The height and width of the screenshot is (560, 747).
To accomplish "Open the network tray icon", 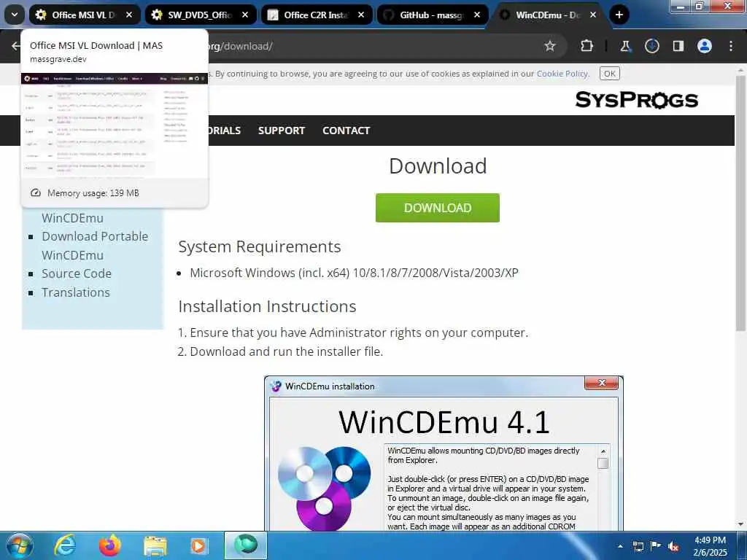I will [x=638, y=546].
